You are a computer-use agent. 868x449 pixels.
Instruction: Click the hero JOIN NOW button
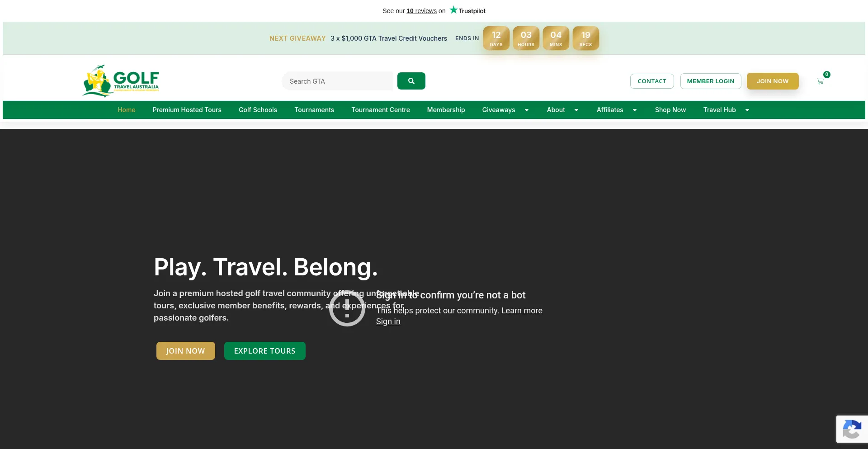tap(185, 351)
